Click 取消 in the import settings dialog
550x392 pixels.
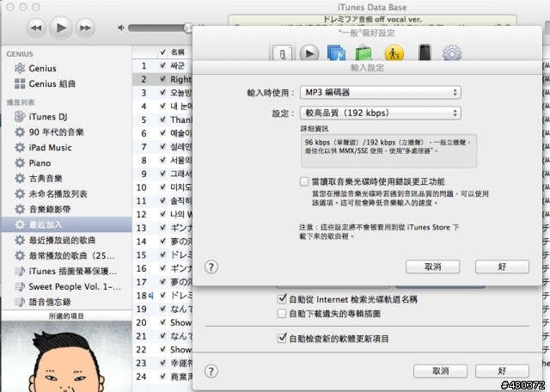pos(432,266)
